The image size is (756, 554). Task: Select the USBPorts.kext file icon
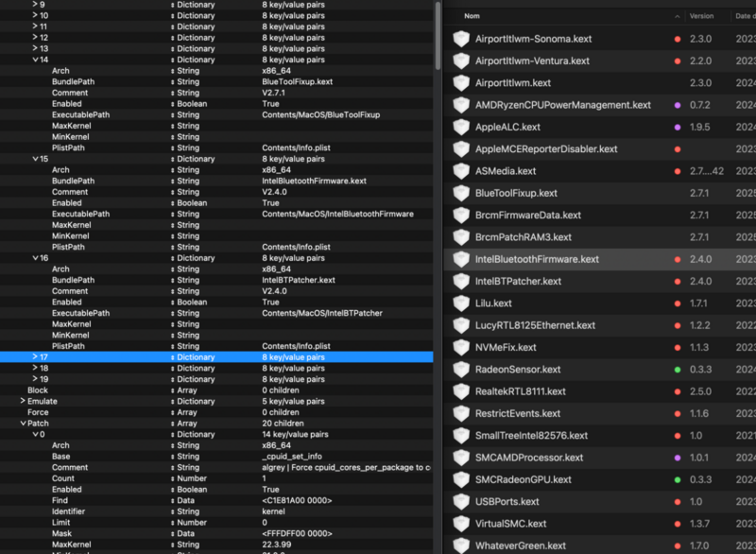(460, 501)
